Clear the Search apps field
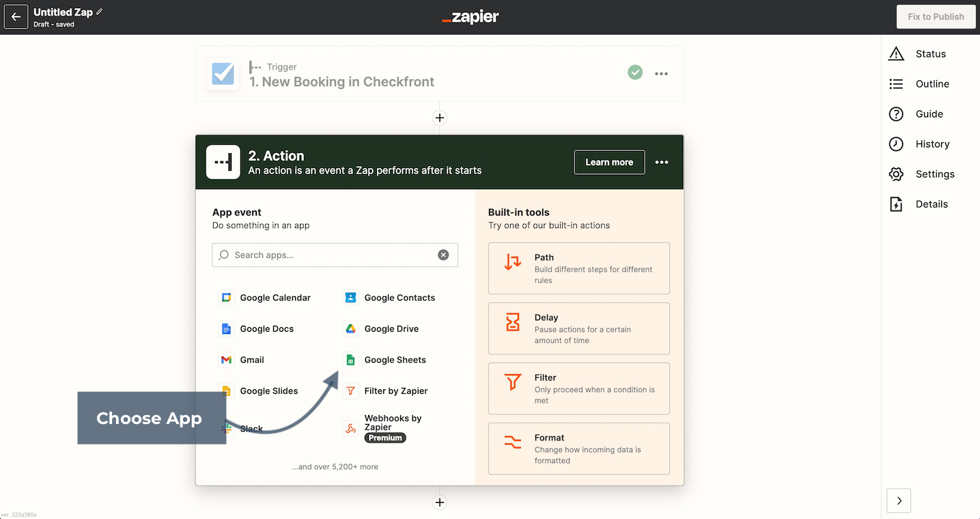This screenshot has width=980, height=519. [443, 255]
